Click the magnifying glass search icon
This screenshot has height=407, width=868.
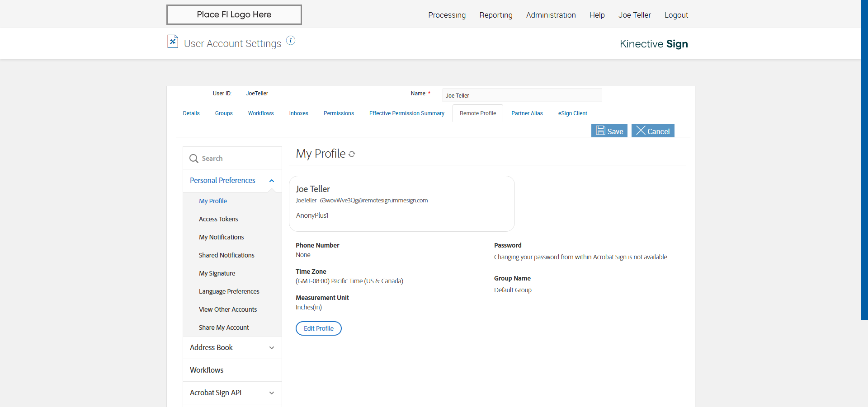click(194, 159)
